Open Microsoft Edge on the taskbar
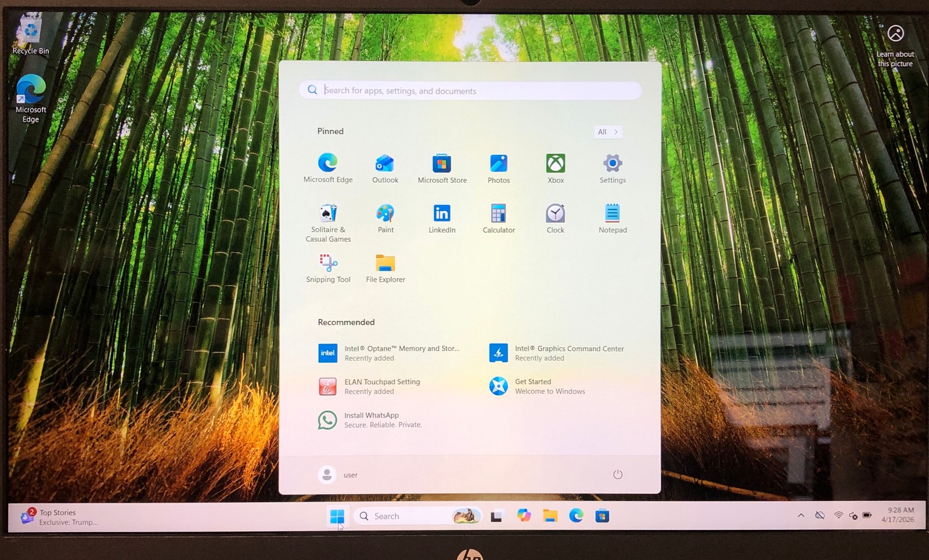 576,515
